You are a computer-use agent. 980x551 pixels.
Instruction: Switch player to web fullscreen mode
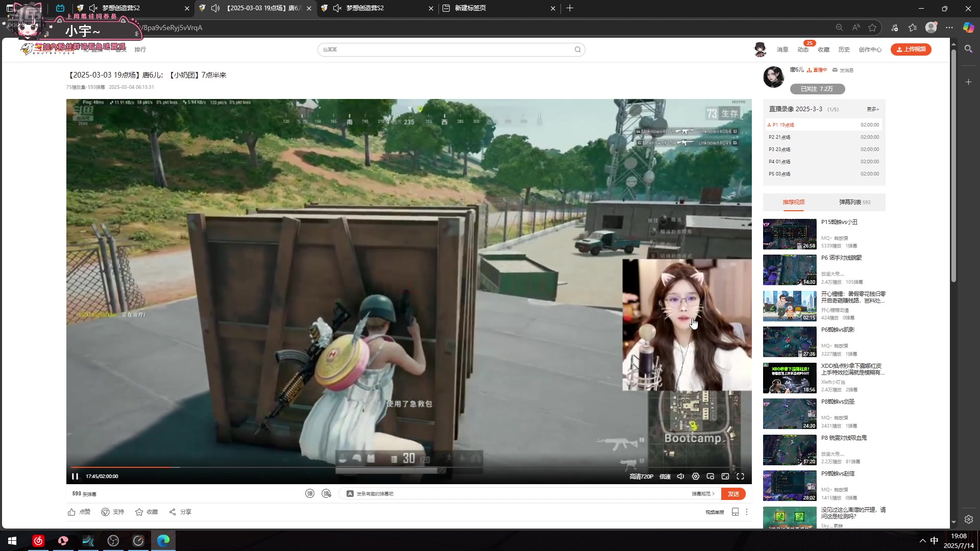tap(725, 476)
